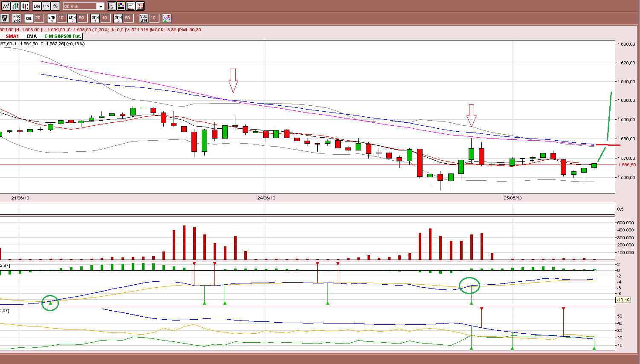
Task: Click the 25/06/13 date label
Action: (x=513, y=198)
